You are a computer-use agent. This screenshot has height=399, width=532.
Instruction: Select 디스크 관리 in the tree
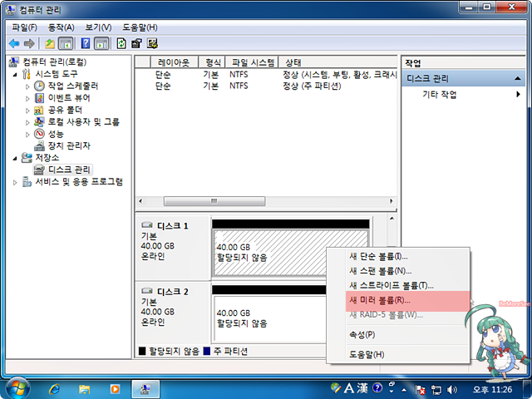pyautogui.click(x=70, y=170)
